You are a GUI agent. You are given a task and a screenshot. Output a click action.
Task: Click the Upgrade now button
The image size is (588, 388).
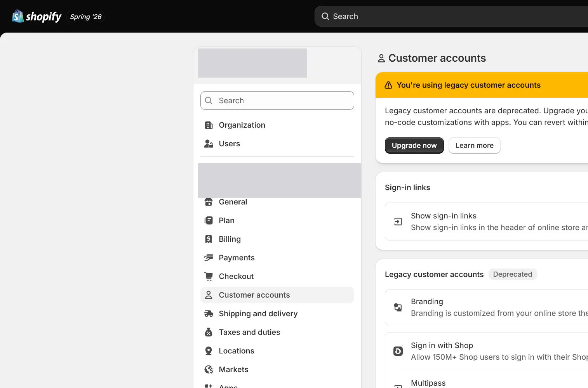(414, 145)
